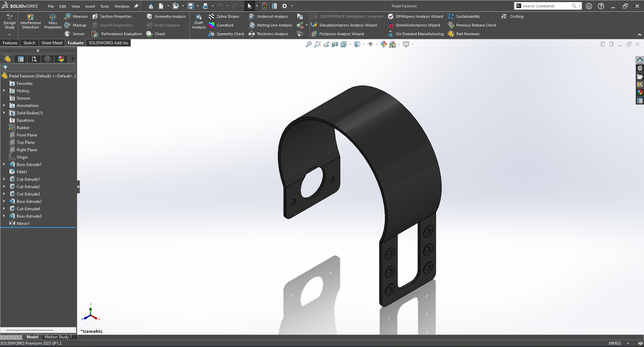The height and width of the screenshot is (347, 644).
Task: Expand the Solid Bodies(1) folder
Action: pyautogui.click(x=4, y=113)
